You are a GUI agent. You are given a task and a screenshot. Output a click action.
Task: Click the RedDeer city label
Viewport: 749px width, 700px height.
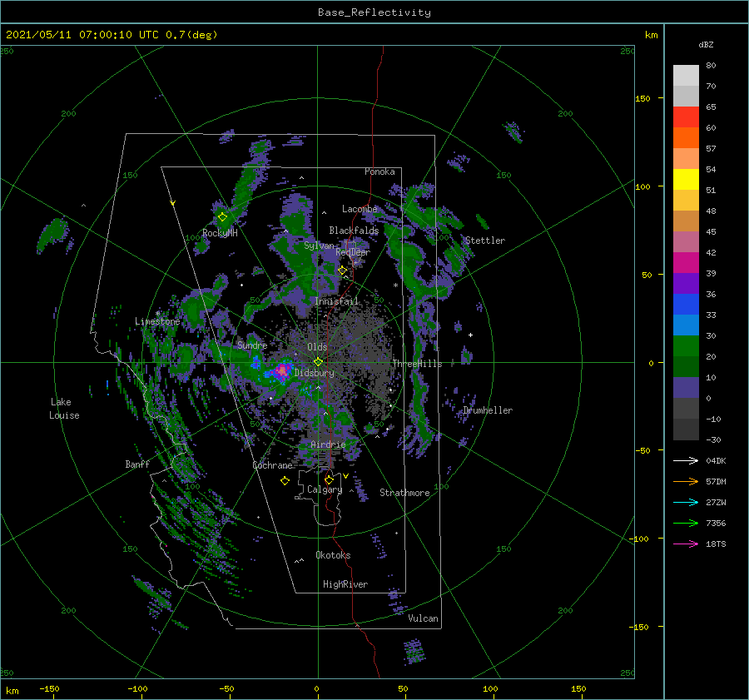[353, 252]
